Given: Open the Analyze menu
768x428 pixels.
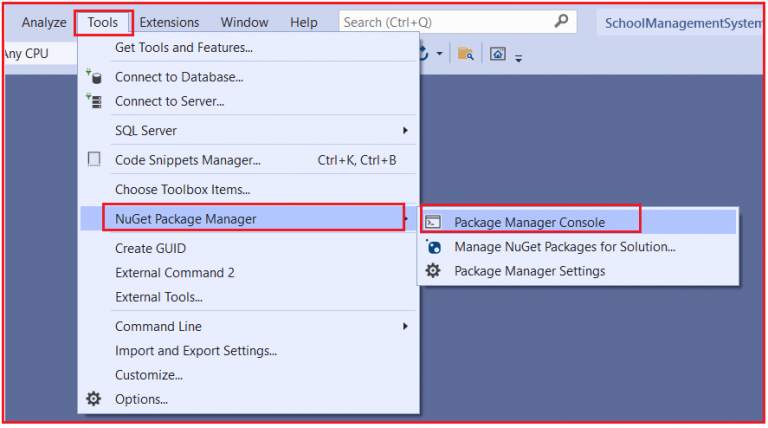Looking at the screenshot, I should pos(44,22).
